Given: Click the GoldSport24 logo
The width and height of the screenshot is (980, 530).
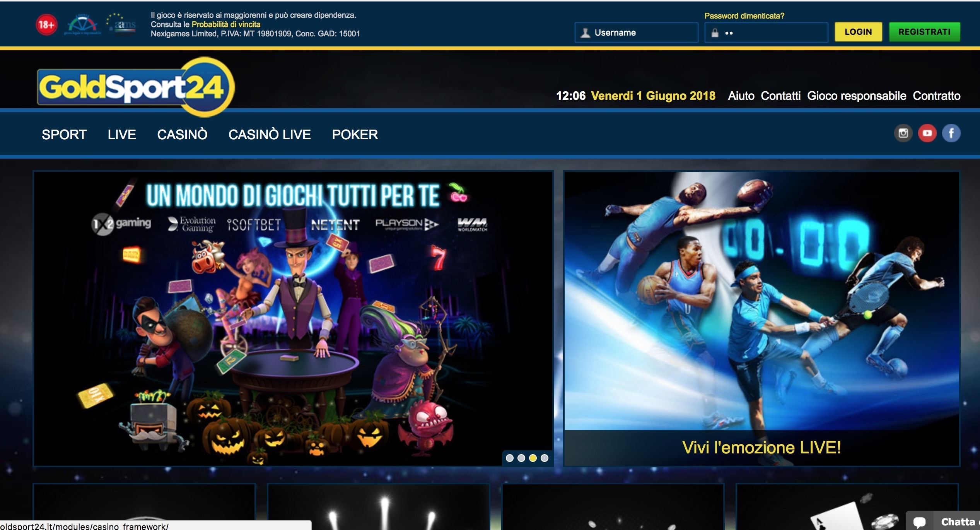Looking at the screenshot, I should coord(135,87).
